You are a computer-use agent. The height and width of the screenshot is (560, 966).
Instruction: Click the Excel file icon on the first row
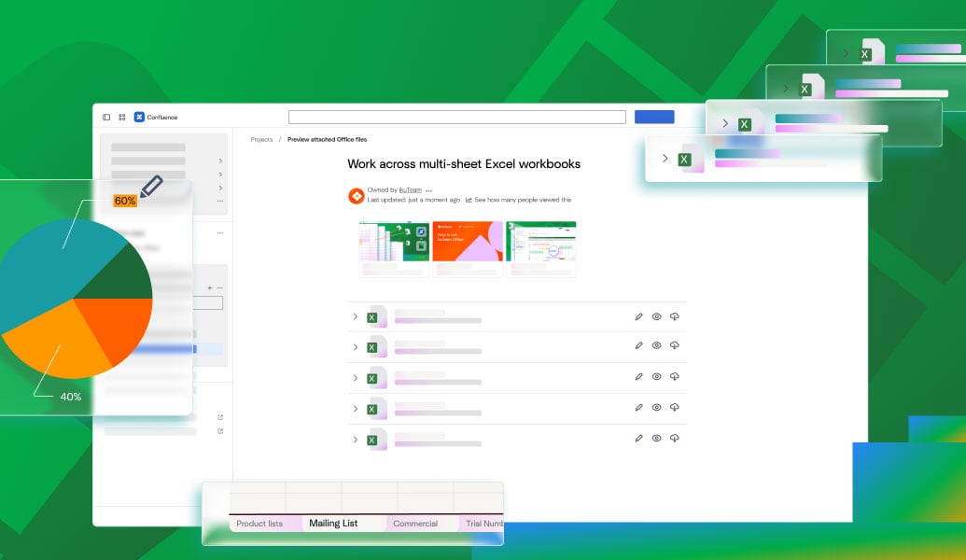coord(371,316)
